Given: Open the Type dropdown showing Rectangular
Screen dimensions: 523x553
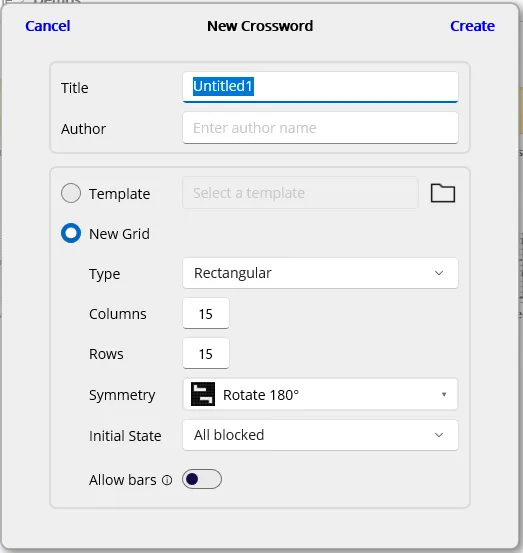Looking at the screenshot, I should point(320,273).
